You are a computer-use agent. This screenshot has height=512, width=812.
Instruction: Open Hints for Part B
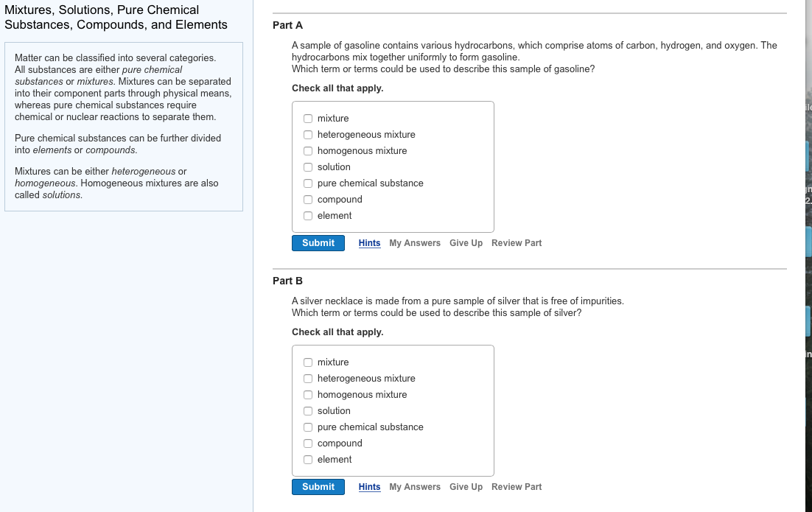369,486
